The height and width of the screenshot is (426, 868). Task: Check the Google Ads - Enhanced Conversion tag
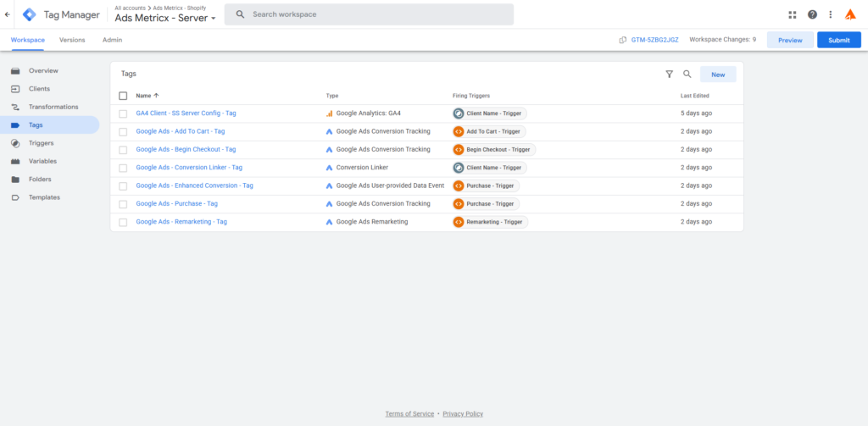click(123, 185)
